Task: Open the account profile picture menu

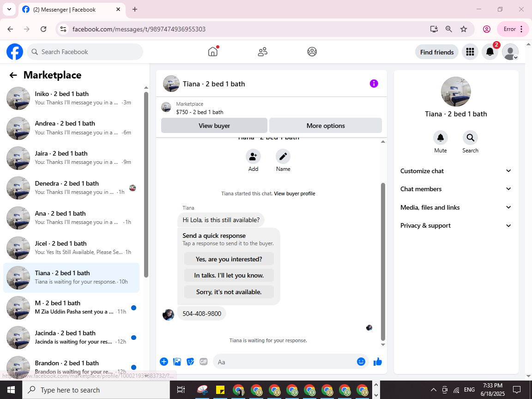Action: 510,52
